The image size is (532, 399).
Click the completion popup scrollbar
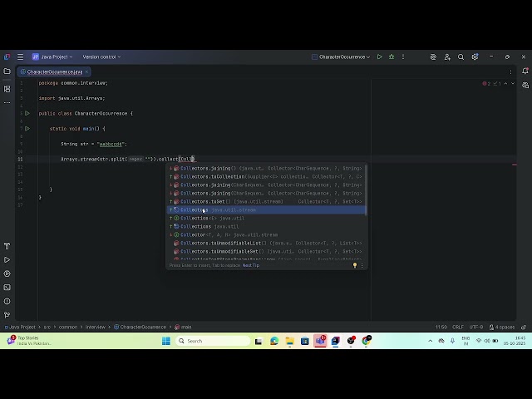point(366,190)
